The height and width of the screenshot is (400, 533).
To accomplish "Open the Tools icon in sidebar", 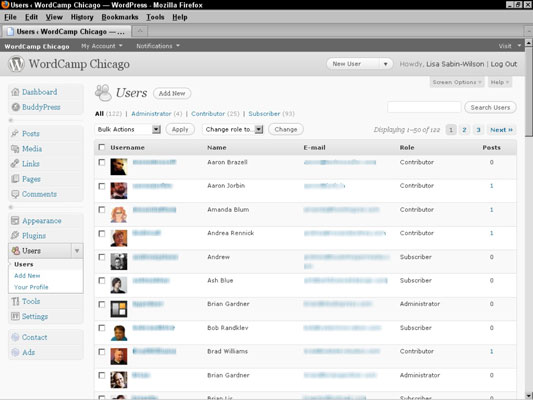I will point(15,301).
